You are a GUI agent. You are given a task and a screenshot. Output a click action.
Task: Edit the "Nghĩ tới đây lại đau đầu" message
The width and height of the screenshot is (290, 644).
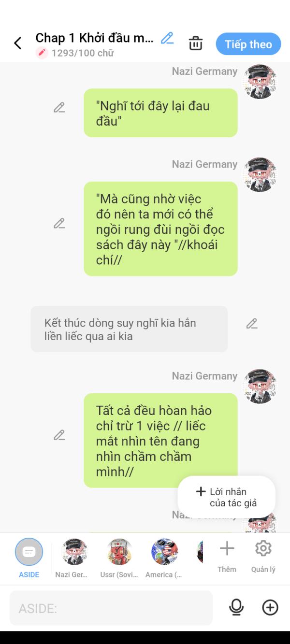pos(59,108)
